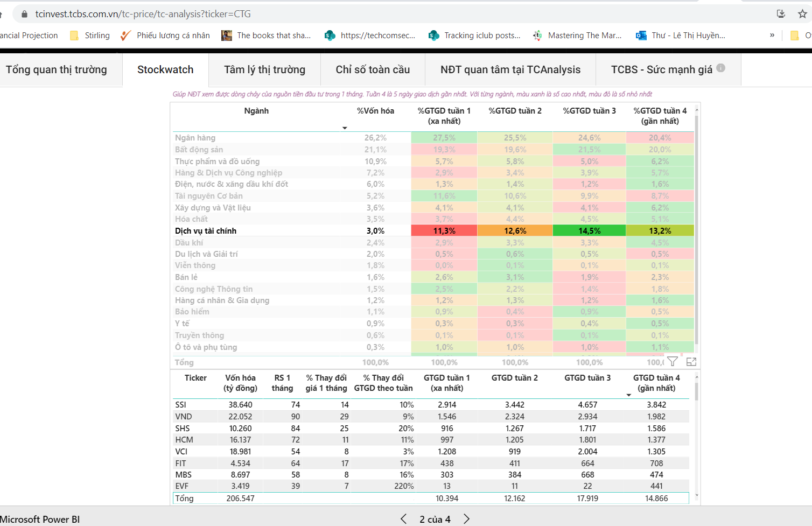Click sort arrow under GTGD tuần 4 column
The height and width of the screenshot is (526, 812).
[x=628, y=395]
